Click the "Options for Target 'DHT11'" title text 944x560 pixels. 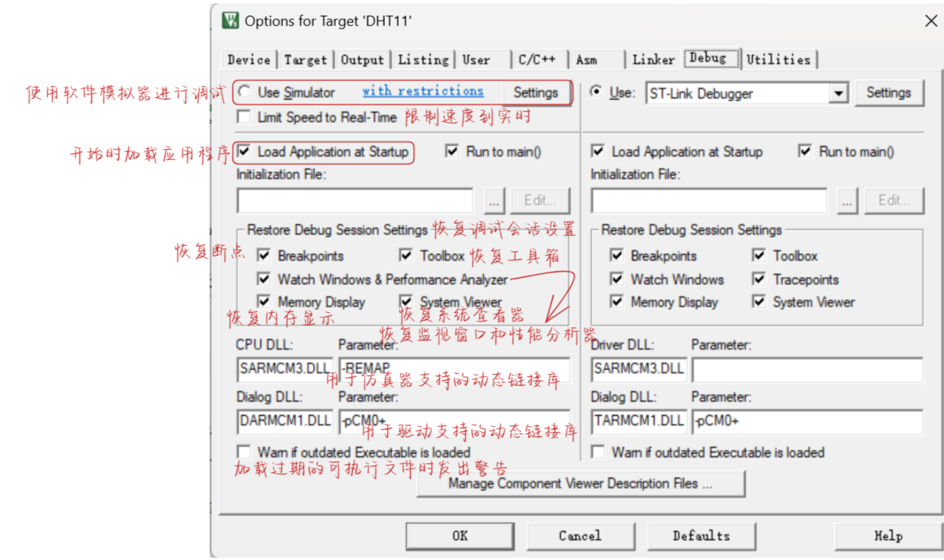[328, 21]
